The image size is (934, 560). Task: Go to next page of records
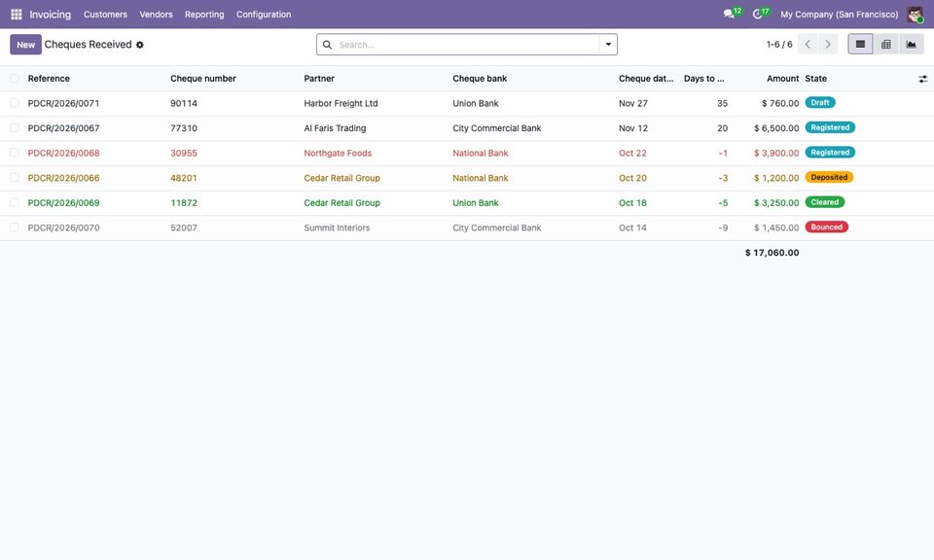tap(828, 44)
